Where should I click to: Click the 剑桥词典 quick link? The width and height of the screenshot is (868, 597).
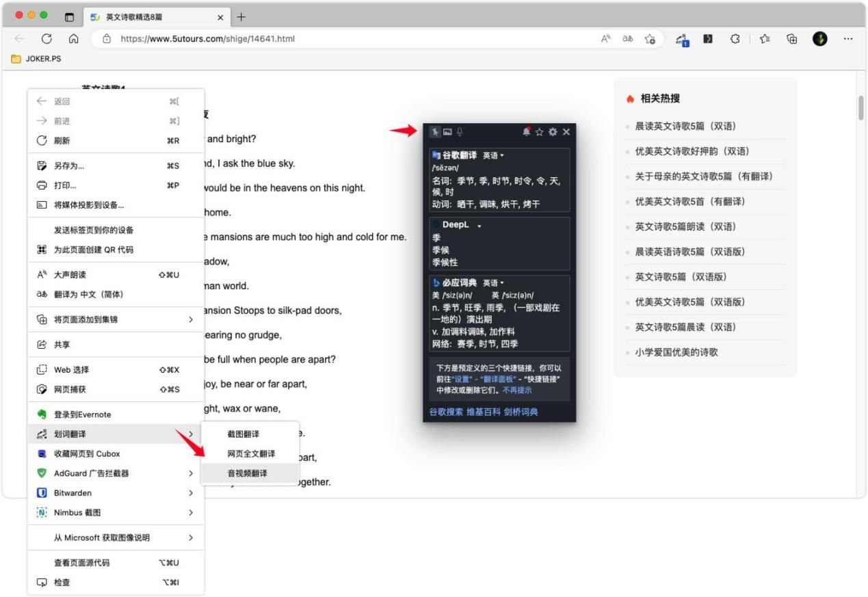[x=521, y=412]
